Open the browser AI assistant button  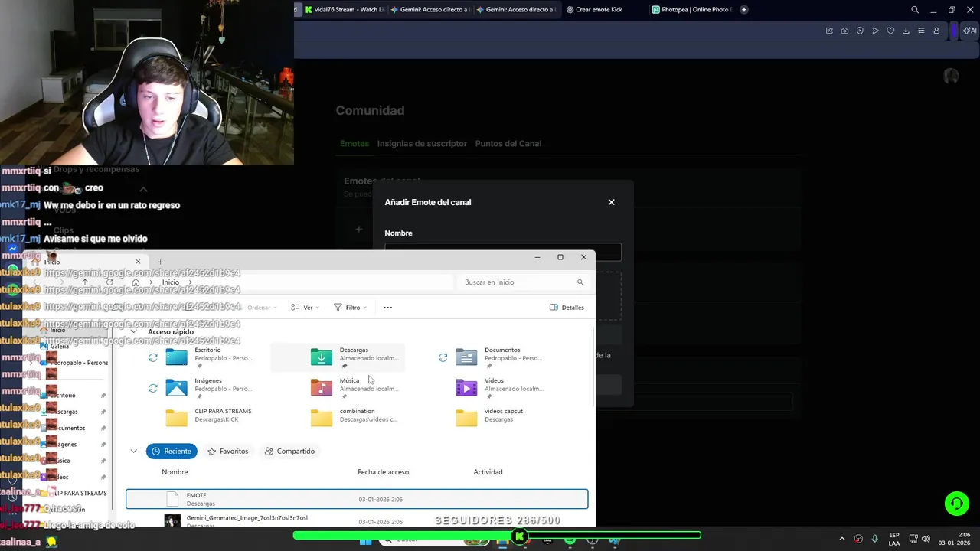969,31
